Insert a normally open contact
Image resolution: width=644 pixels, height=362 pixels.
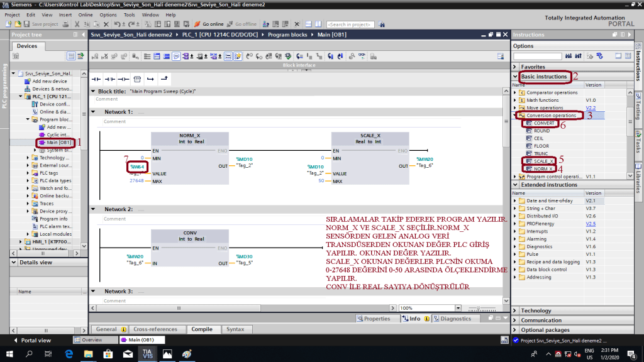click(96, 79)
